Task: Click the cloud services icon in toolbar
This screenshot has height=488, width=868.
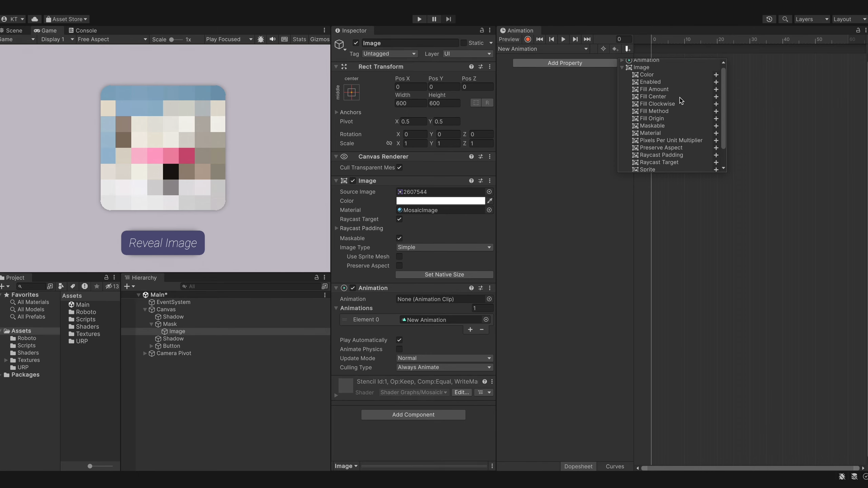Action: [x=35, y=19]
